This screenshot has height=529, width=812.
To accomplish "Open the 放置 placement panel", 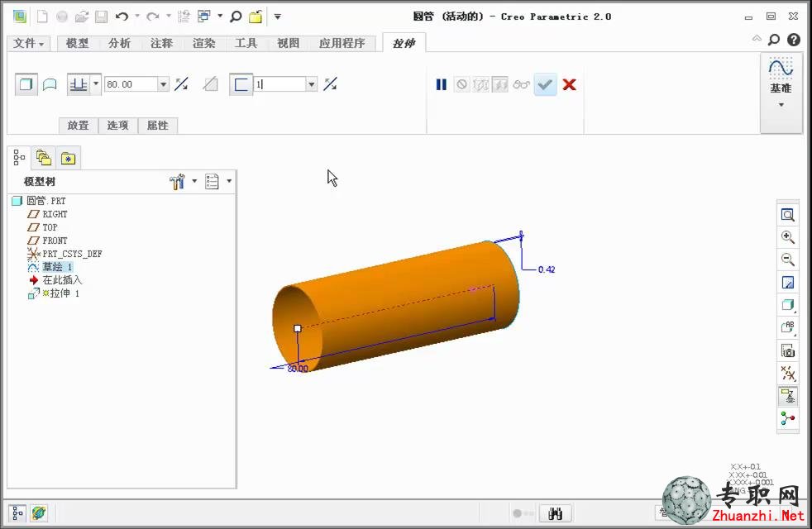I will click(79, 126).
